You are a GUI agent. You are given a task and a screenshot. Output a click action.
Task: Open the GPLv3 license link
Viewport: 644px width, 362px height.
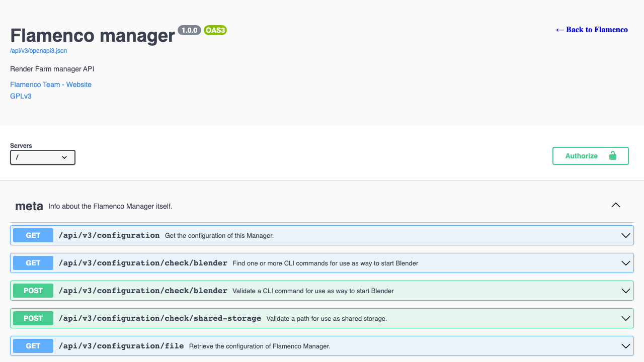click(21, 96)
